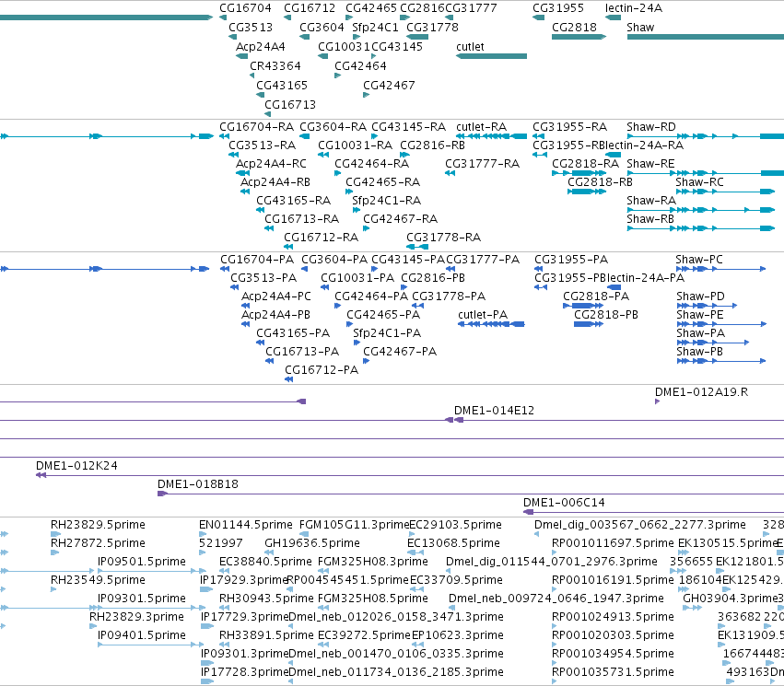Click the Shaw-PA protein label
Viewport: 784px width, 686px height.
(700, 333)
